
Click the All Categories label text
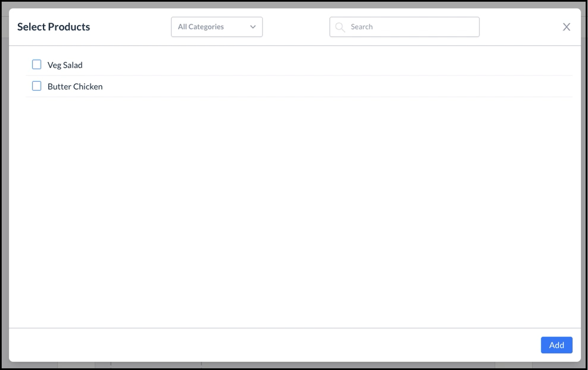coord(201,27)
